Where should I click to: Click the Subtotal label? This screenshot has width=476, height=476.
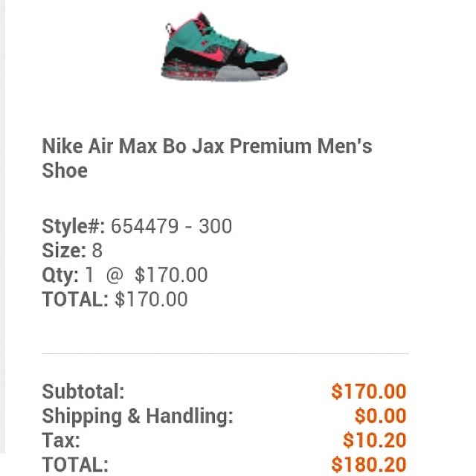83,391
